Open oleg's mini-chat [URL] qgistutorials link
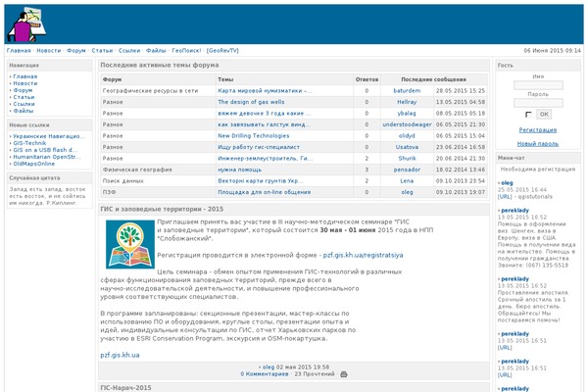 point(505,197)
